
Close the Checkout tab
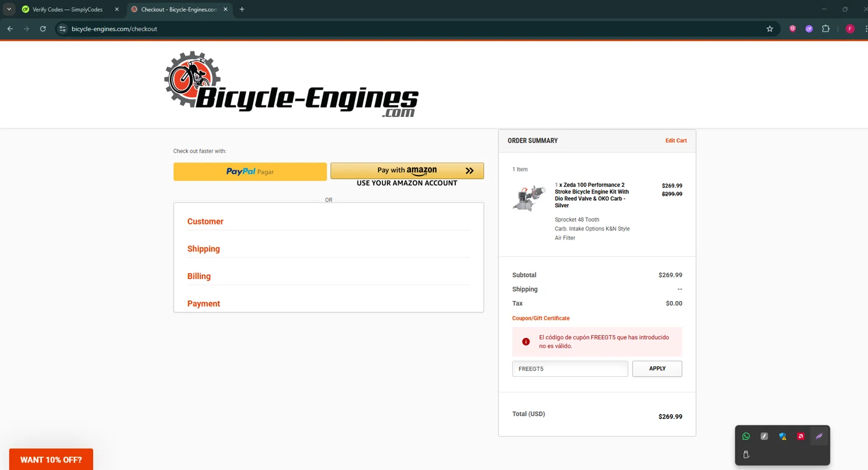(225, 9)
